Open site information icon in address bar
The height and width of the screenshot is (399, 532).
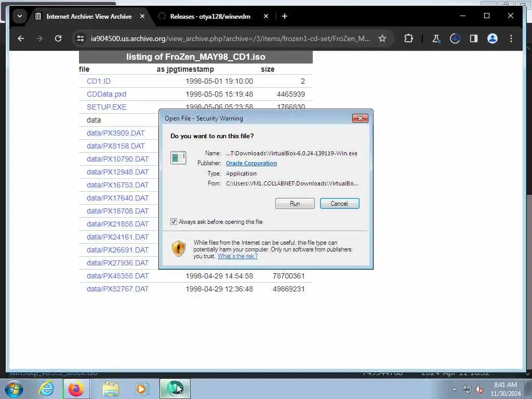[81, 38]
